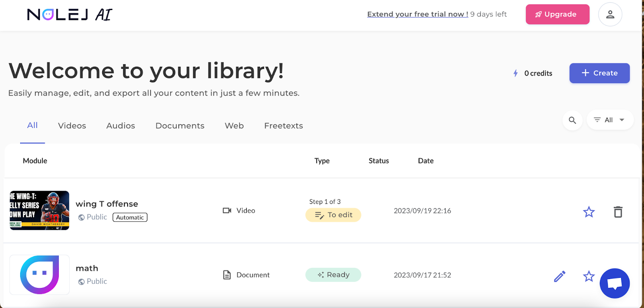Click the Upgrade button
Screen dimensions: 644x308
click(x=557, y=14)
